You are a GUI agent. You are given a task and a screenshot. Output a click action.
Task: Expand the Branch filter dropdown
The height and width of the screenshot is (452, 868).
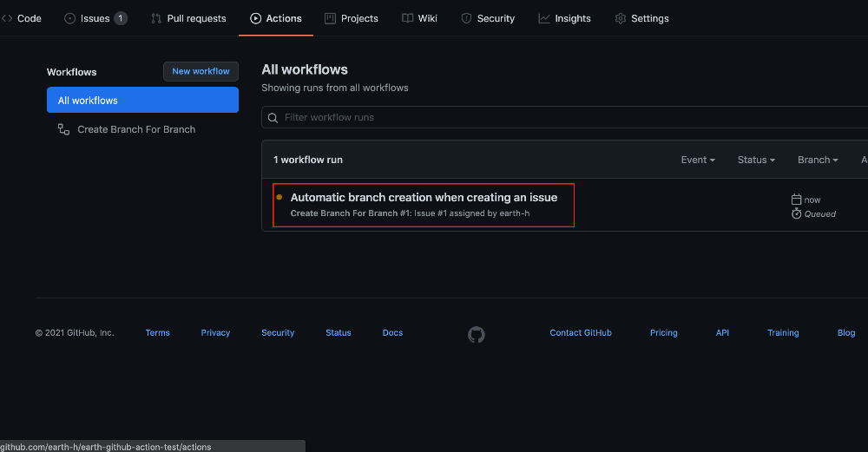(x=818, y=160)
